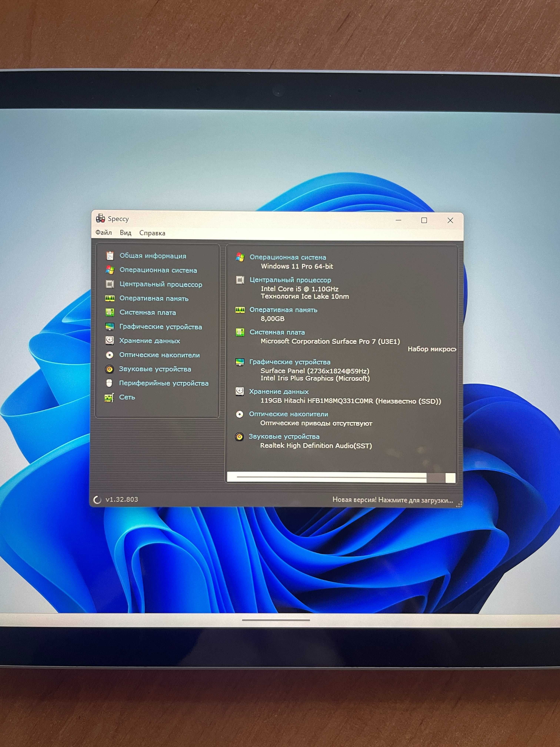
Task: Click Оптические приводы отсутствуют text
Action: point(316,424)
